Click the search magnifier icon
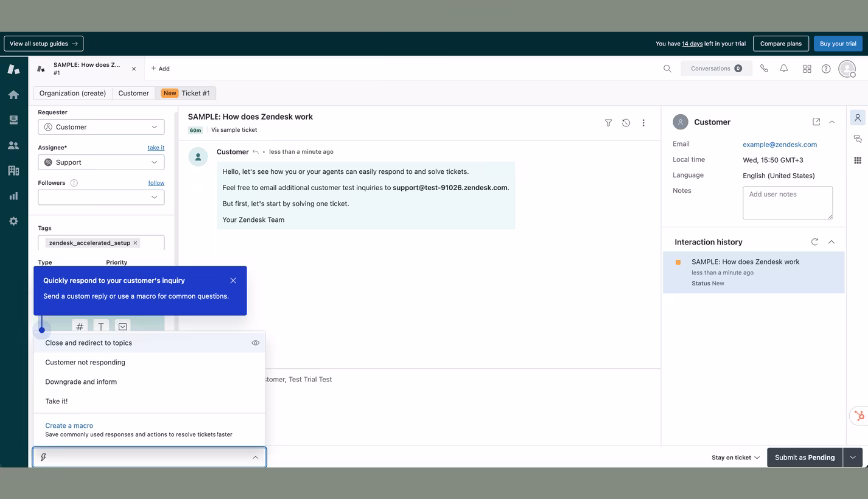This screenshot has width=868, height=499. tap(667, 69)
